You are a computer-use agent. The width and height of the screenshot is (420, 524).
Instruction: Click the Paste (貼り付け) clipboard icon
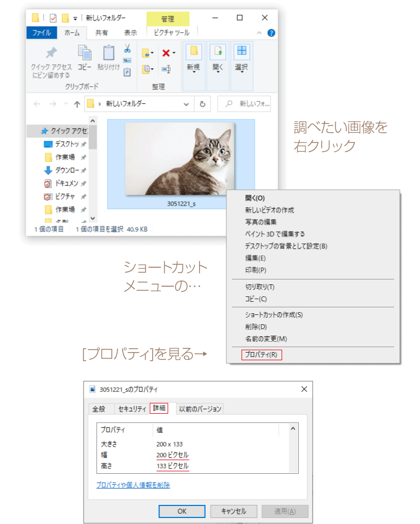coord(109,57)
